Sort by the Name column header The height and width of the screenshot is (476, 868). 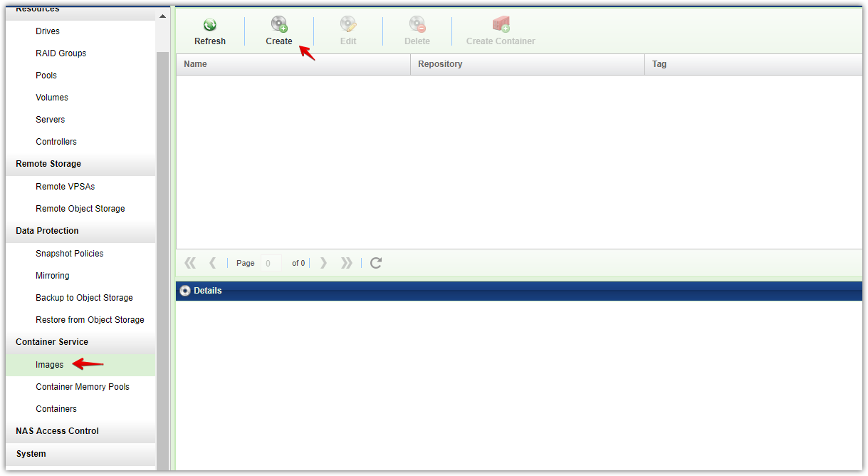point(293,64)
